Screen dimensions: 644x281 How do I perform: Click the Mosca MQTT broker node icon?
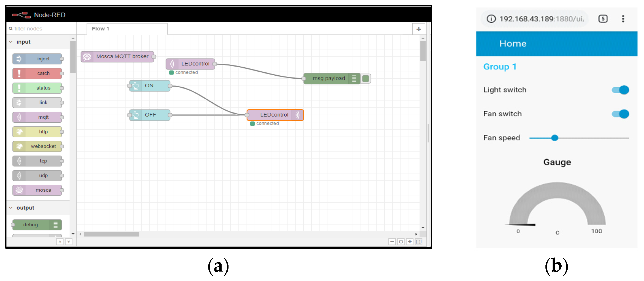point(87,56)
